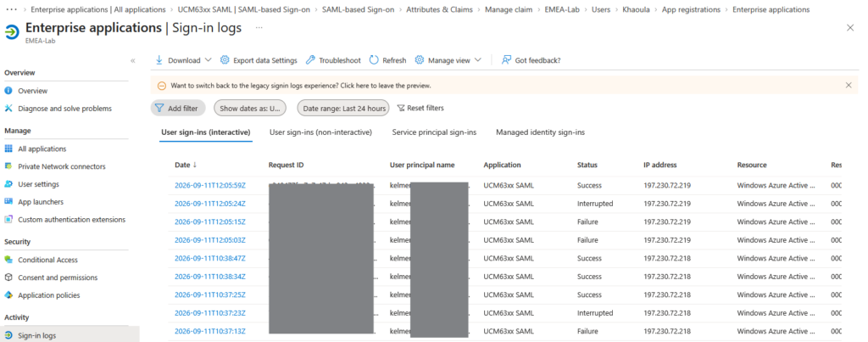Screen dimensions: 868x342
Task: Click the All applications grid icon
Action: (x=8, y=149)
